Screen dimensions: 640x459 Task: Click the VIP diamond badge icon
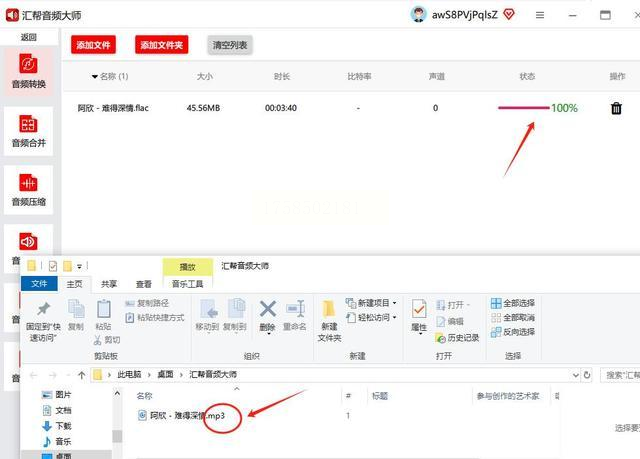(509, 15)
